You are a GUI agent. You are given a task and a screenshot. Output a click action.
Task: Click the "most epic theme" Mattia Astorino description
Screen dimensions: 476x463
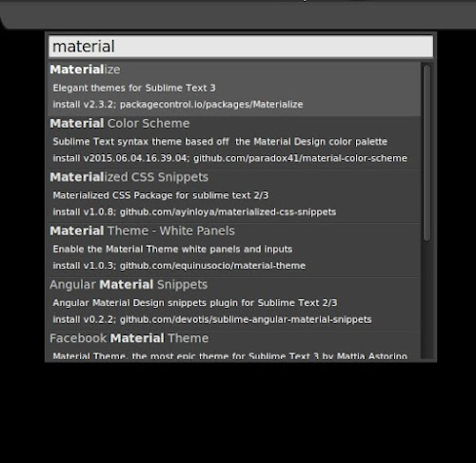pyautogui.click(x=230, y=356)
